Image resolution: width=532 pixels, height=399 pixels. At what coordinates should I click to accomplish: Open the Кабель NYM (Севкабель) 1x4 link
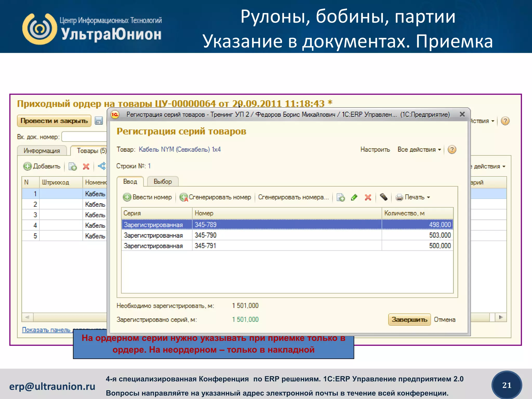coord(180,149)
